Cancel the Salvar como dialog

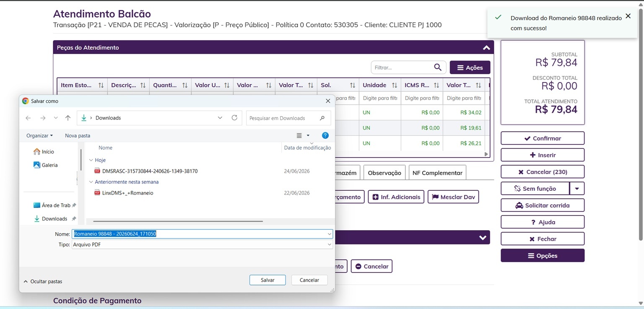[309, 280]
